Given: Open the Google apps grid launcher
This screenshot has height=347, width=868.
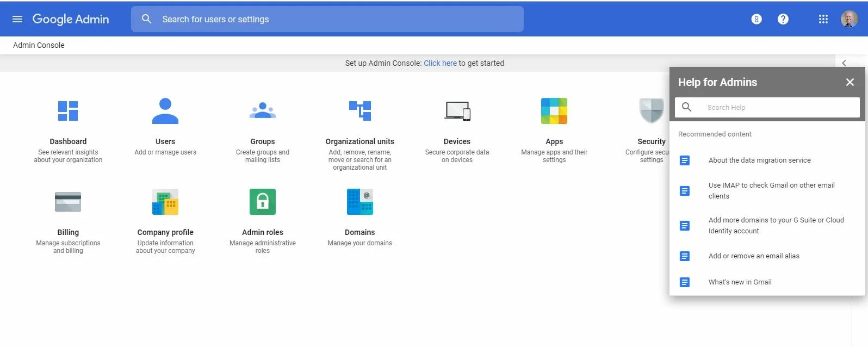Looking at the screenshot, I should click(x=823, y=19).
